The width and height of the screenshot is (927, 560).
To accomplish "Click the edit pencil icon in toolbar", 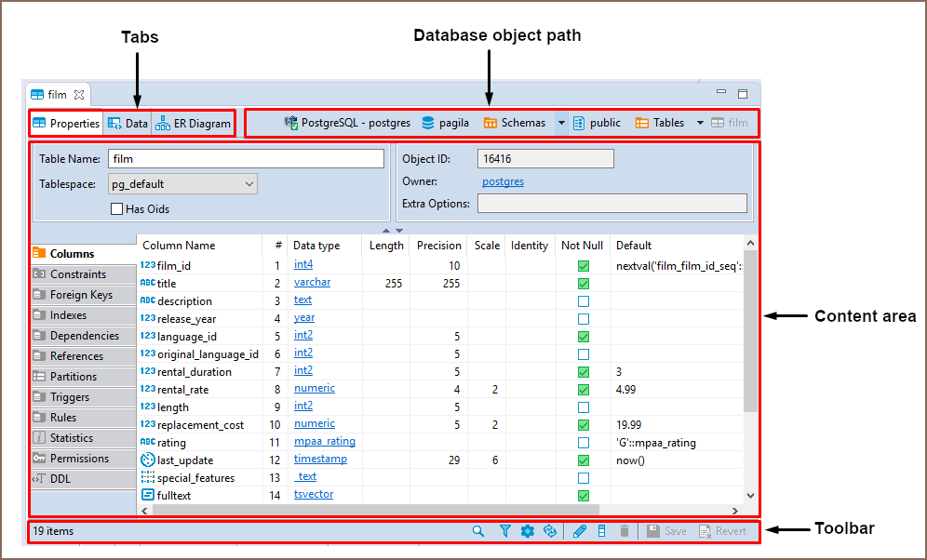I will 579,531.
